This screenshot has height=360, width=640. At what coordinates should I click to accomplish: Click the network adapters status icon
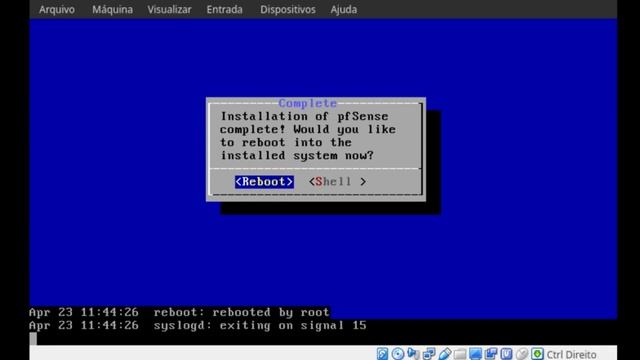coord(429,354)
